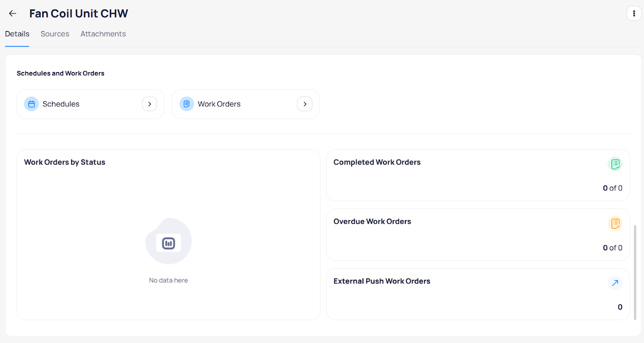644x343 pixels.
Task: Click the 'No data here' message
Action: (x=168, y=280)
